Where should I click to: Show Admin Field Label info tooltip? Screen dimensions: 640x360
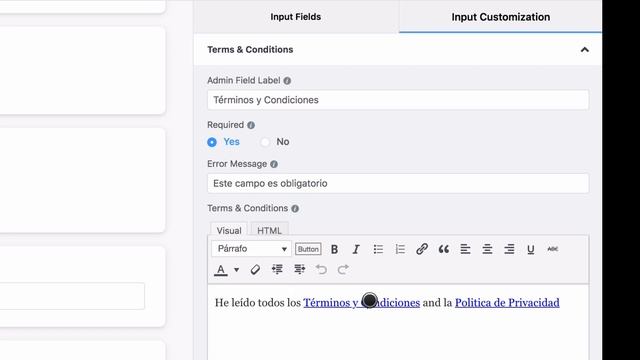(287, 81)
